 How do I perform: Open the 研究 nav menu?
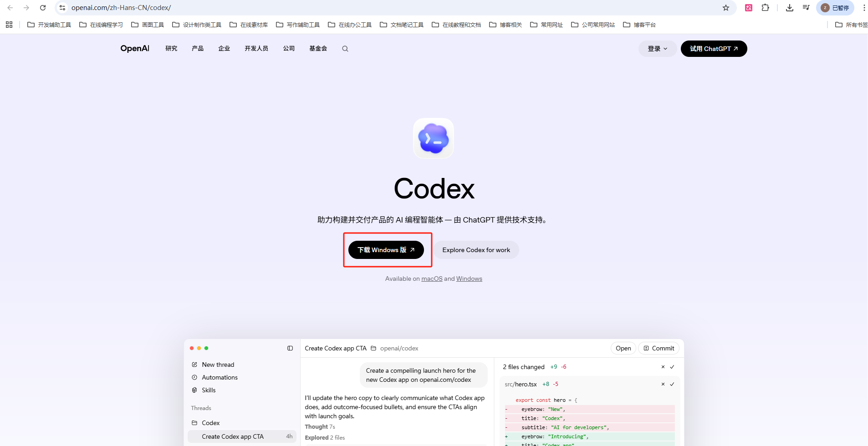171,49
